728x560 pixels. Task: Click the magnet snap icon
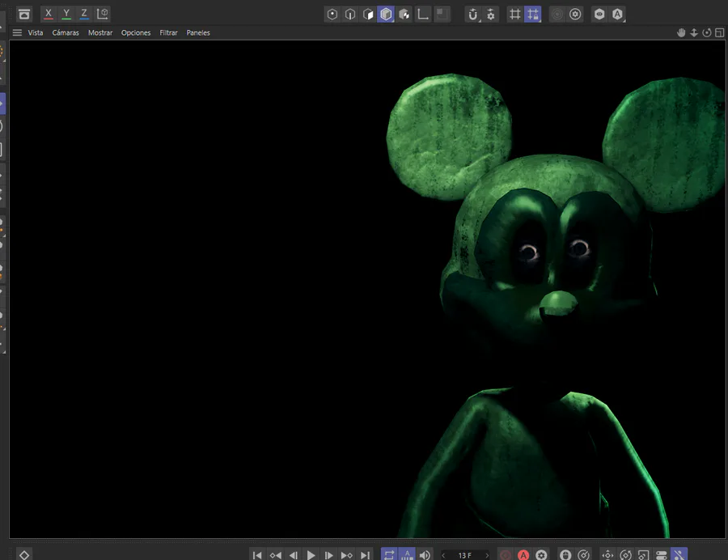[473, 14]
